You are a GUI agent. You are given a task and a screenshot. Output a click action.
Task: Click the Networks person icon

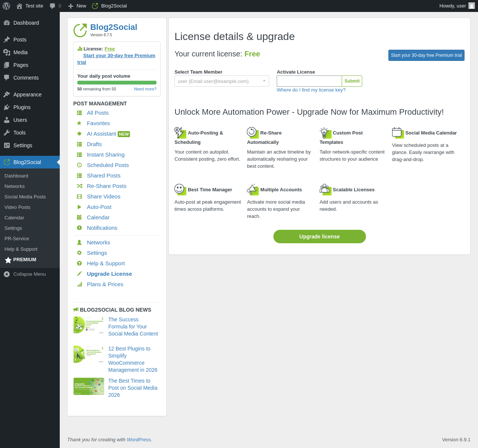[x=79, y=242]
